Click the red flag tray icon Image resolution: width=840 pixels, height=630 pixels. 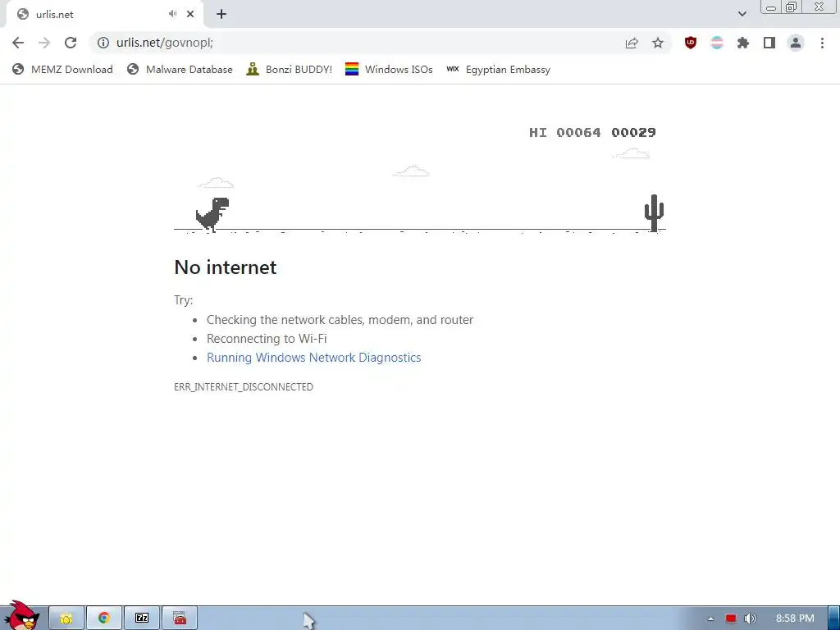(731, 619)
